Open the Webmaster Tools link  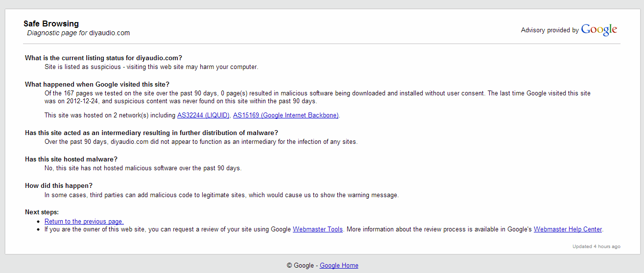[318, 229]
